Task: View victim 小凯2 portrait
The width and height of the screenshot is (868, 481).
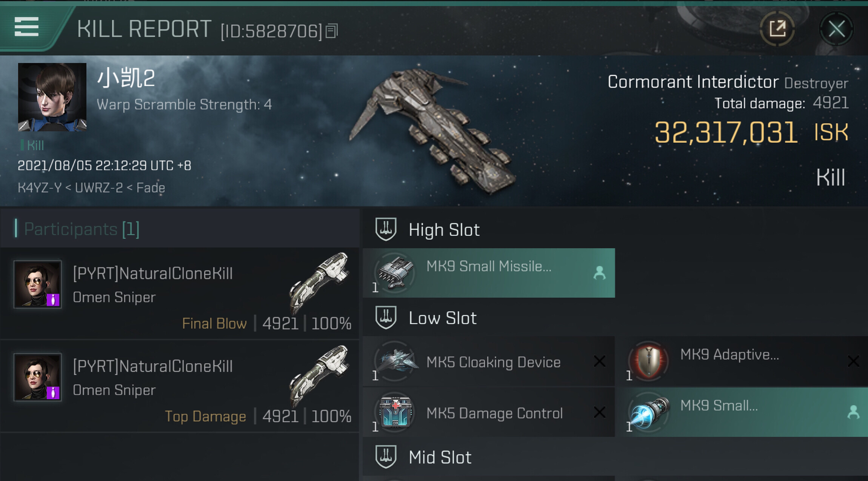Action: [x=52, y=97]
